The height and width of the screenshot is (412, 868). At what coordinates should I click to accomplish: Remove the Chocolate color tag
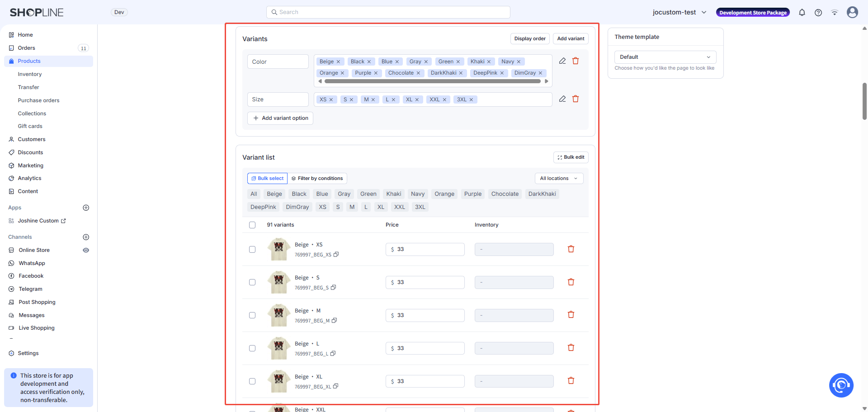coord(418,73)
